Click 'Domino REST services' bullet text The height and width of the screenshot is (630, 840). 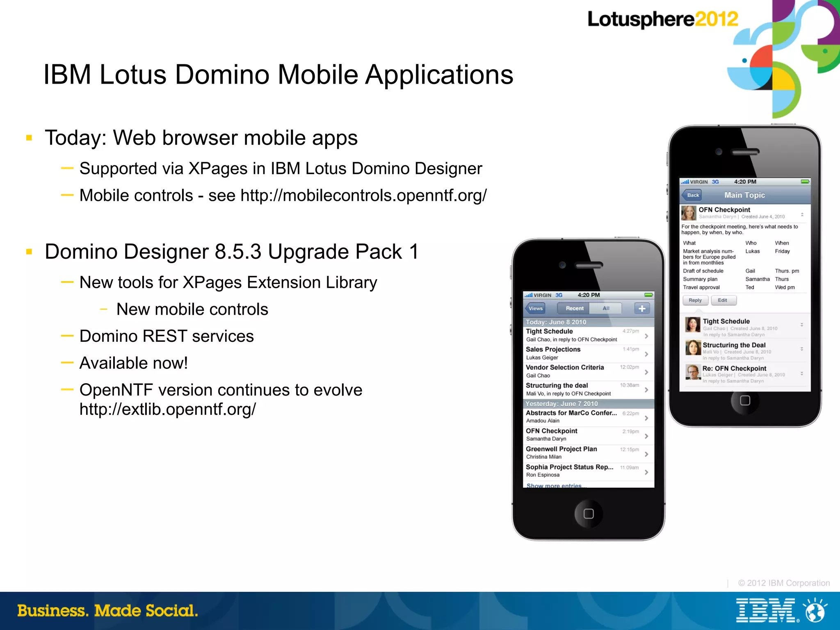167,336
